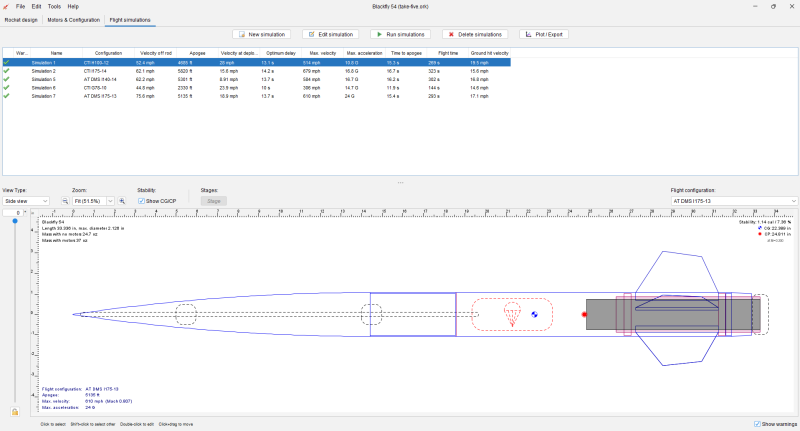
Task: Click the Optimum delay column header
Action: tap(281, 53)
